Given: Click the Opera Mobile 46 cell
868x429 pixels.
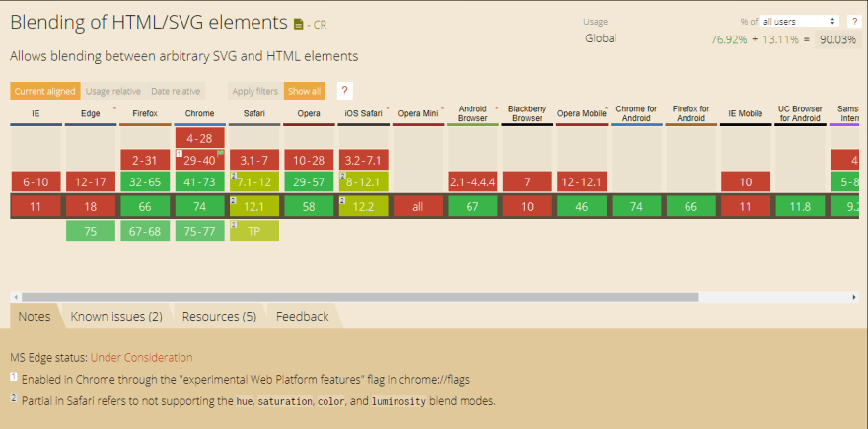Looking at the screenshot, I should point(582,206).
